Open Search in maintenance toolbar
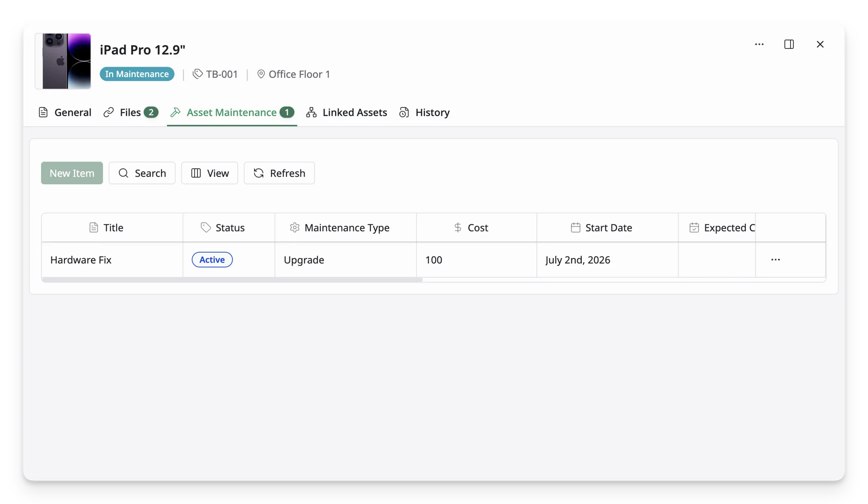 tap(142, 173)
